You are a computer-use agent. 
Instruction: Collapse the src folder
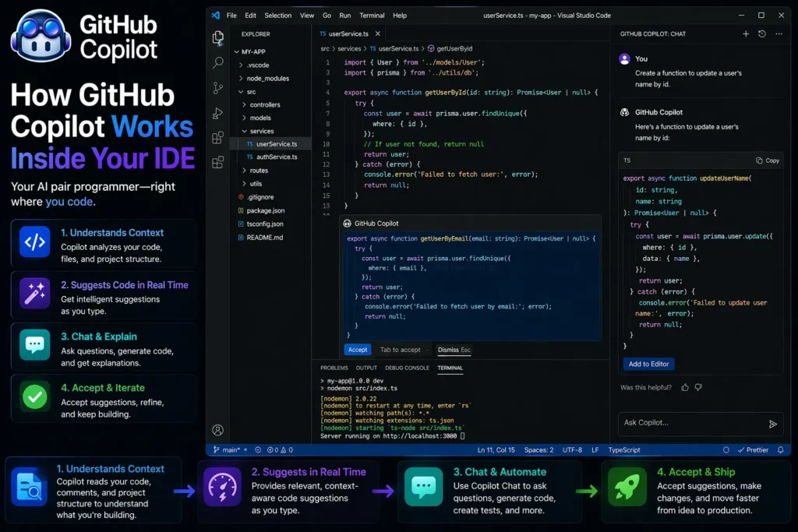[247, 92]
